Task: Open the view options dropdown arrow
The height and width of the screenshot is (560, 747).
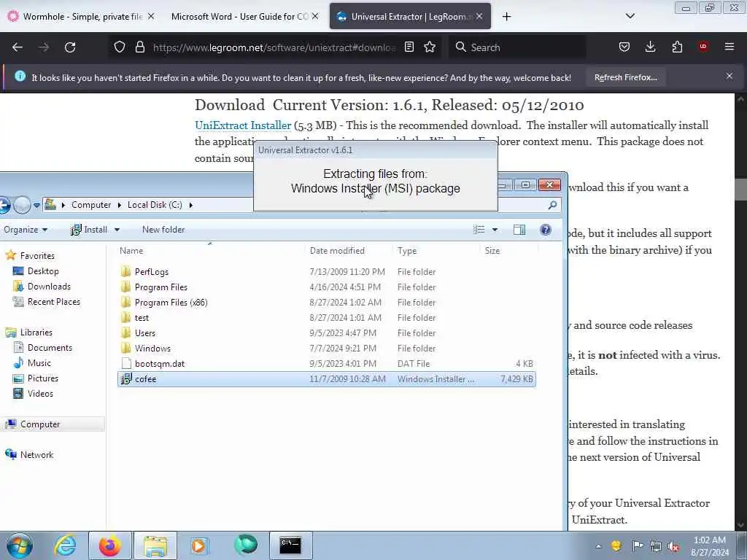Action: 495,230
